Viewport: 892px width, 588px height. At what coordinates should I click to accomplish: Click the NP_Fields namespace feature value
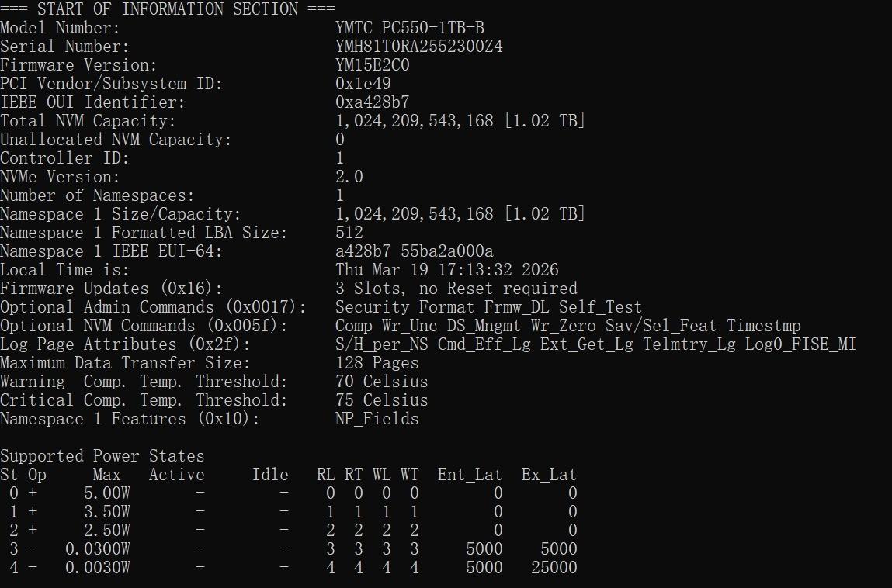coord(377,419)
